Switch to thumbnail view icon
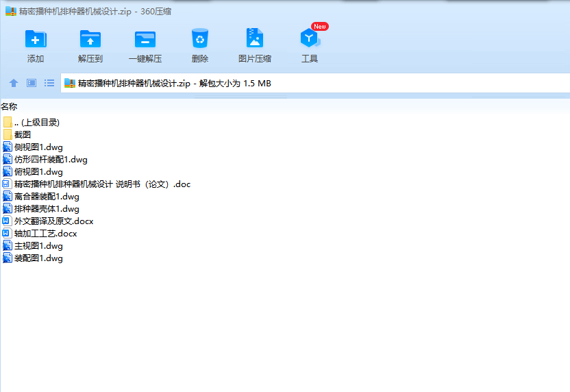The image size is (570, 392). click(x=32, y=84)
